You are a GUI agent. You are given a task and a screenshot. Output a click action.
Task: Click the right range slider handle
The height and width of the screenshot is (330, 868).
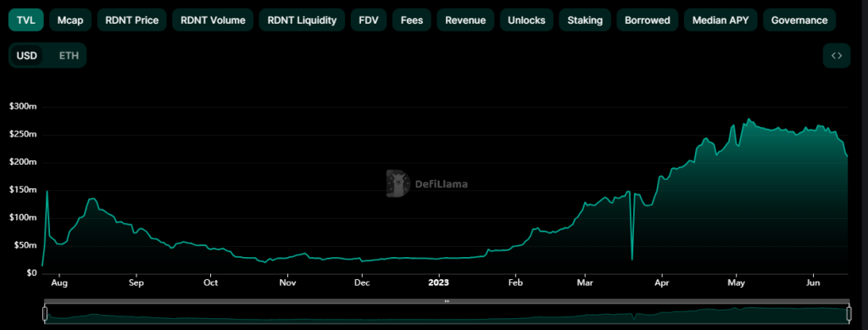(849, 314)
